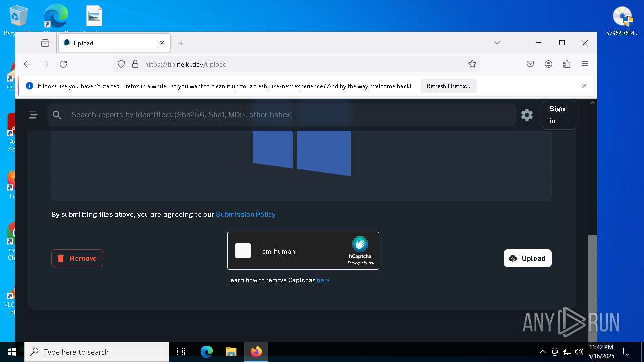Click the network tray icon

tap(567, 352)
